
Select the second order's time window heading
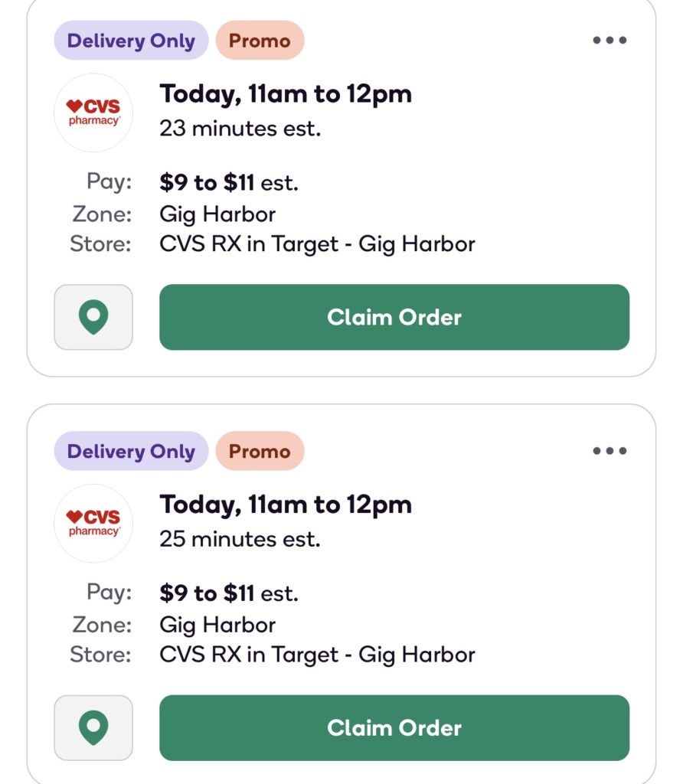click(286, 505)
